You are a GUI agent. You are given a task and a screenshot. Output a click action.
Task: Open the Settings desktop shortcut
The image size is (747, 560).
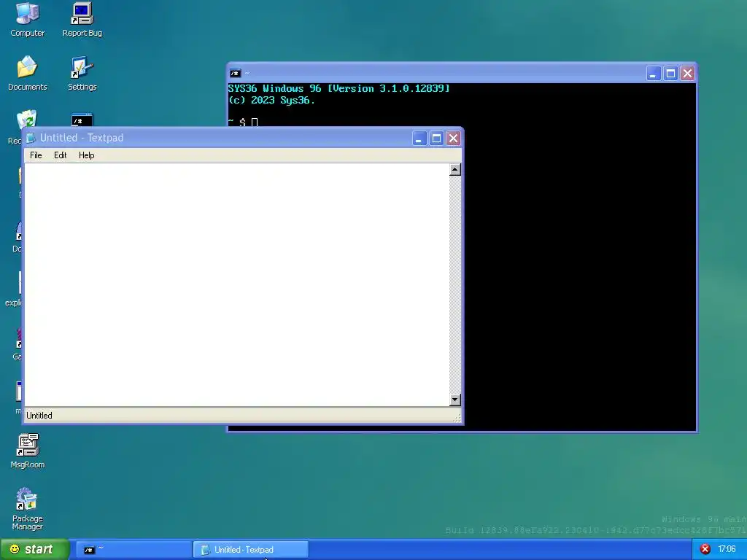pyautogui.click(x=82, y=74)
